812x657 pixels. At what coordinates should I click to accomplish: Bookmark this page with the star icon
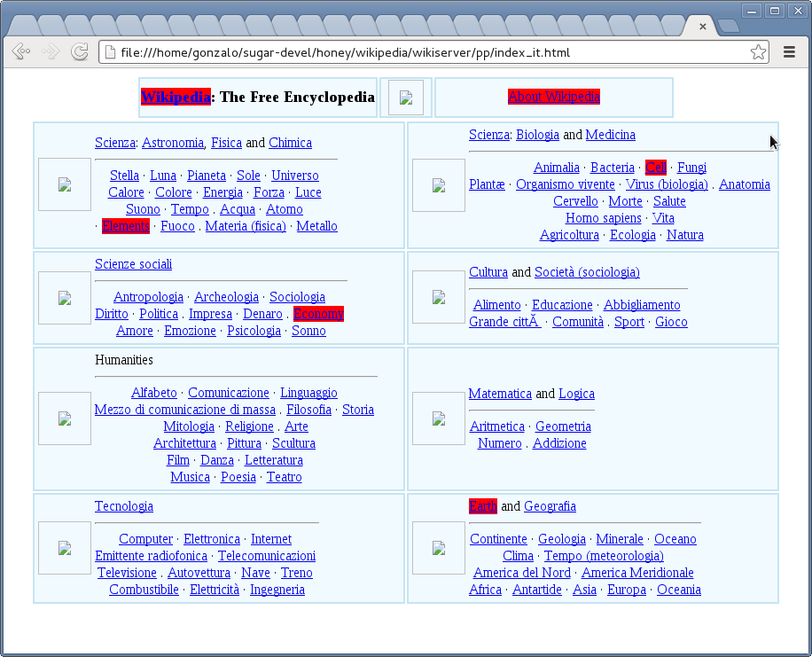pyautogui.click(x=758, y=51)
